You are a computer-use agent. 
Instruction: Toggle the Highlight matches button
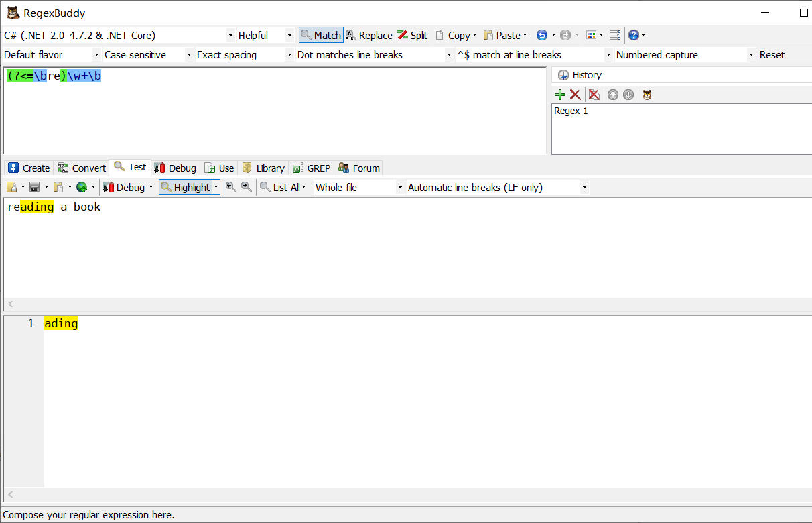(x=186, y=187)
